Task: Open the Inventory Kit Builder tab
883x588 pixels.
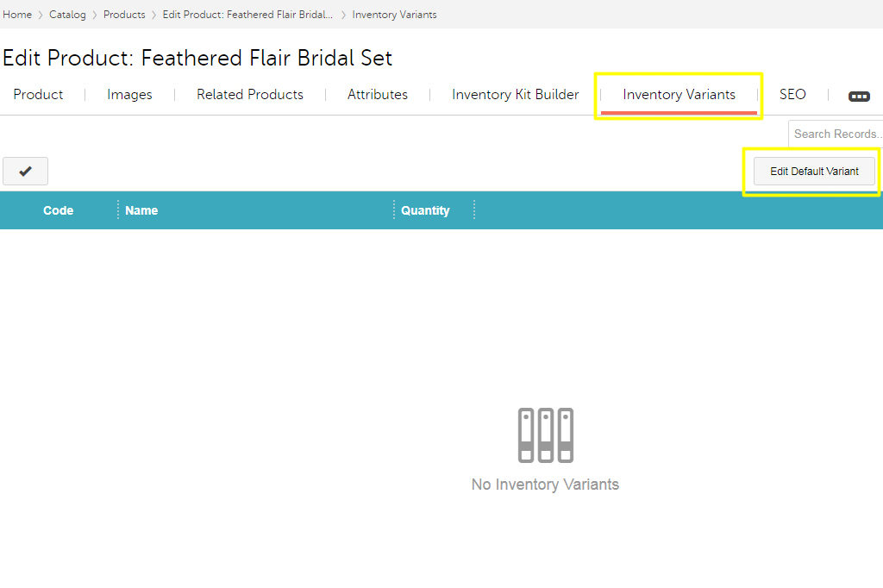Action: coord(516,95)
